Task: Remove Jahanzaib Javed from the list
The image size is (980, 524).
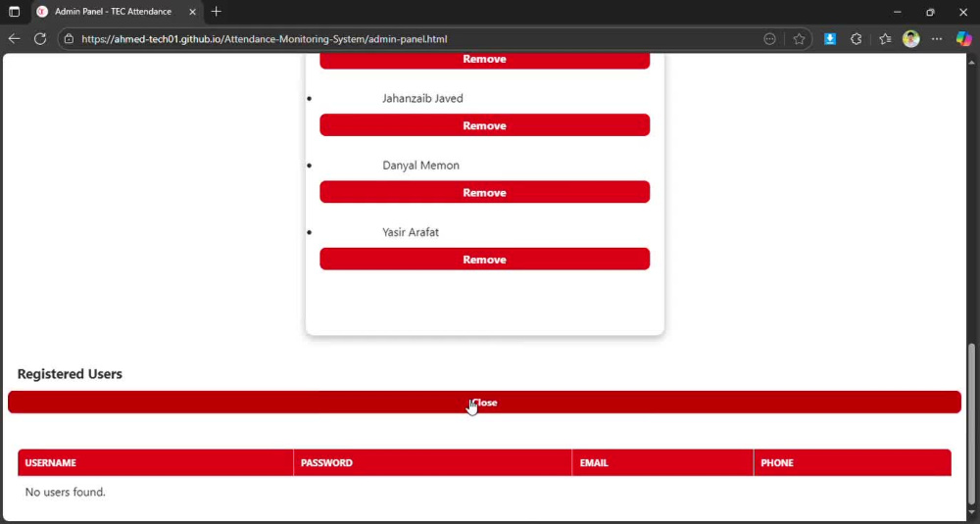Action: click(x=484, y=125)
